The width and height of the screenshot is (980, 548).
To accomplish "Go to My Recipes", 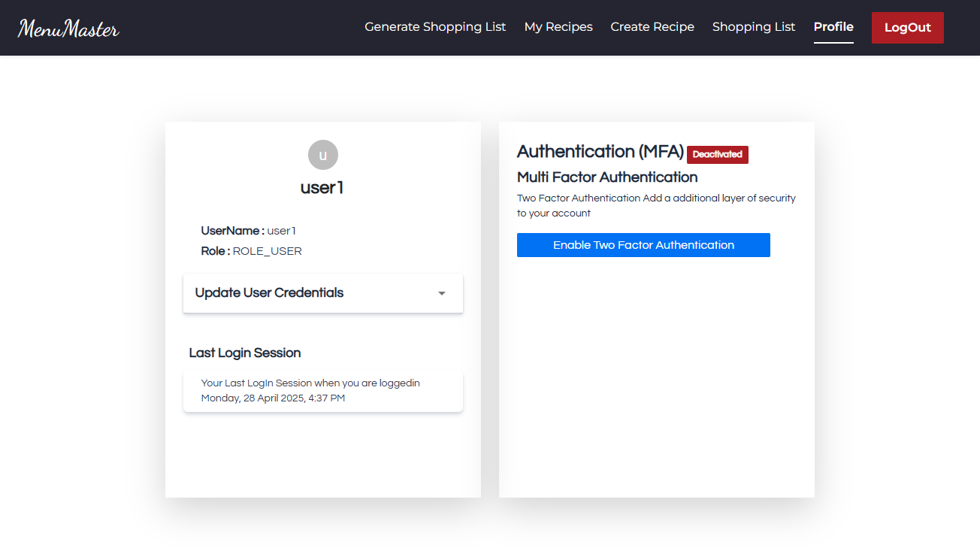I will click(x=558, y=27).
